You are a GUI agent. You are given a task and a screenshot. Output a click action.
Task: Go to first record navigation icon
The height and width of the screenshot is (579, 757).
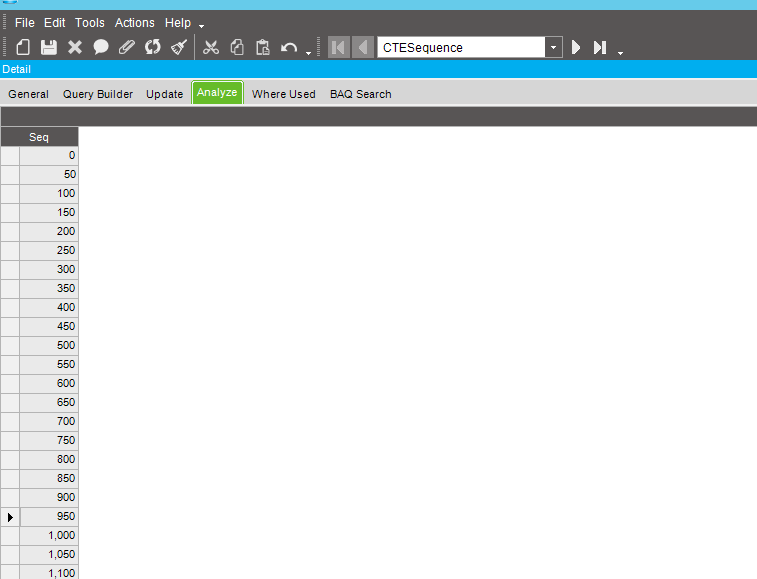(338, 47)
